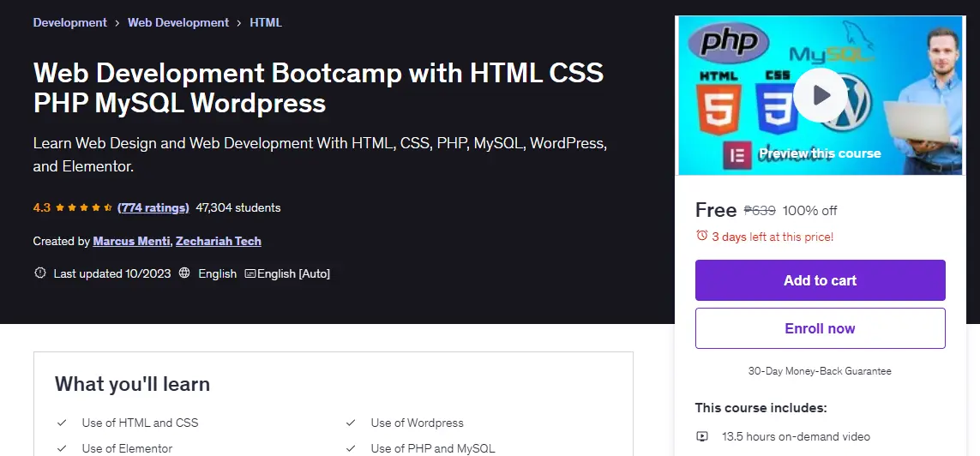980x456 pixels.
Task: Click the closed captions icon
Action: point(250,273)
